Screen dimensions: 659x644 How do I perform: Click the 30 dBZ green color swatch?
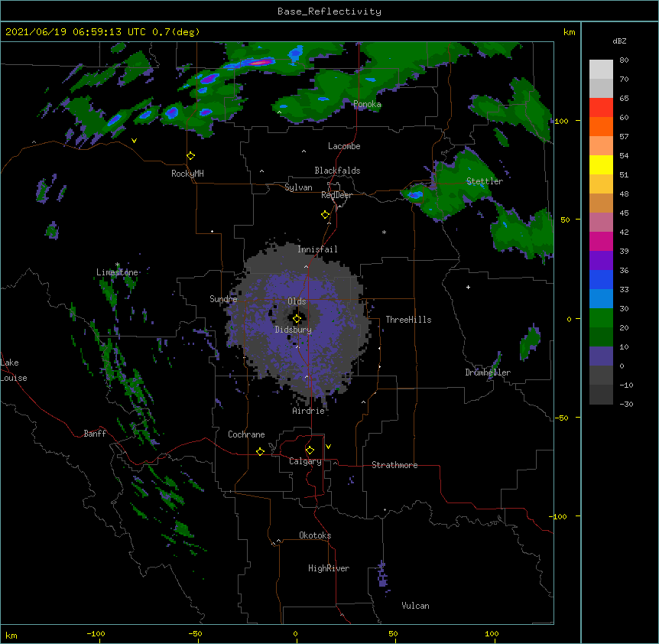(x=601, y=317)
